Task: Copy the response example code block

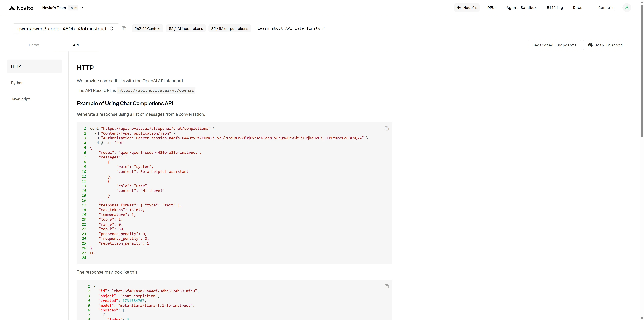Action: point(387,286)
